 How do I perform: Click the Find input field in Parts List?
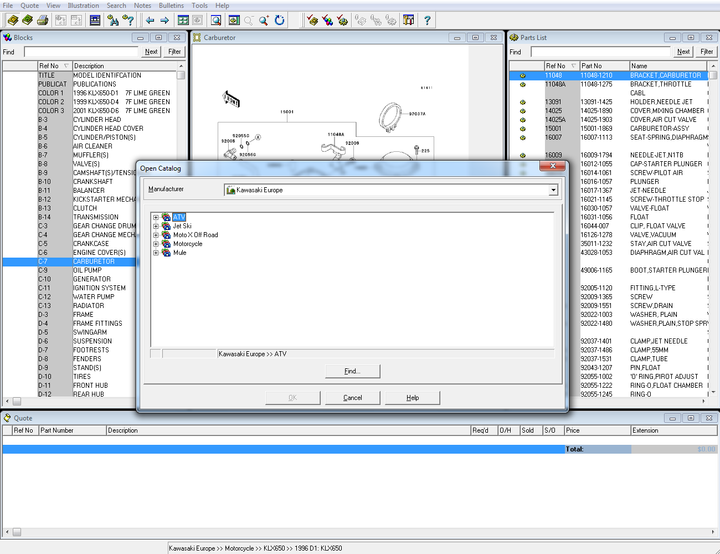pyautogui.click(x=601, y=52)
